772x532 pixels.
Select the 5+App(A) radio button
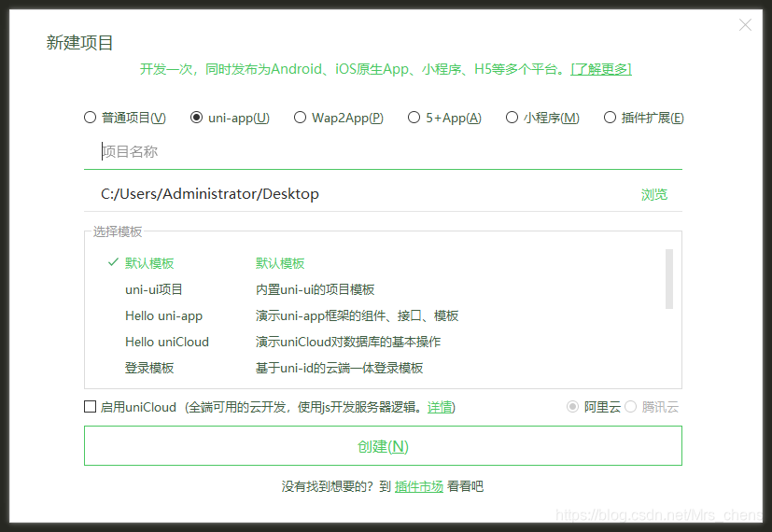point(414,118)
